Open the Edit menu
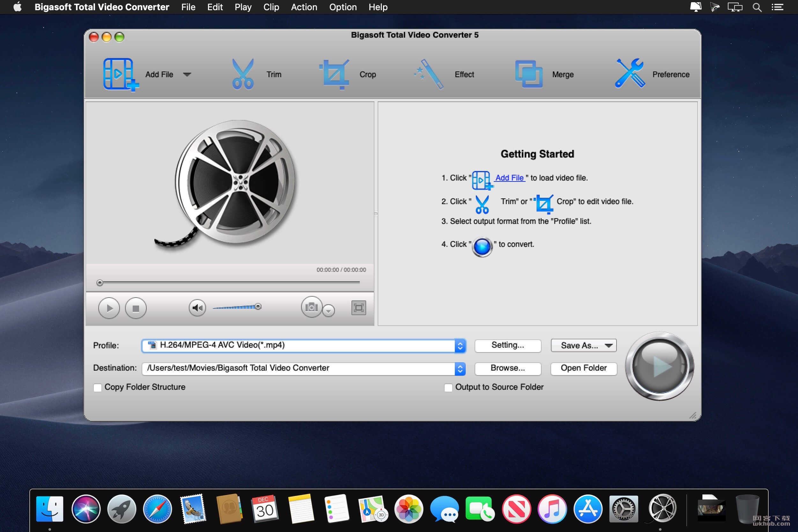The image size is (798, 532). click(x=215, y=7)
